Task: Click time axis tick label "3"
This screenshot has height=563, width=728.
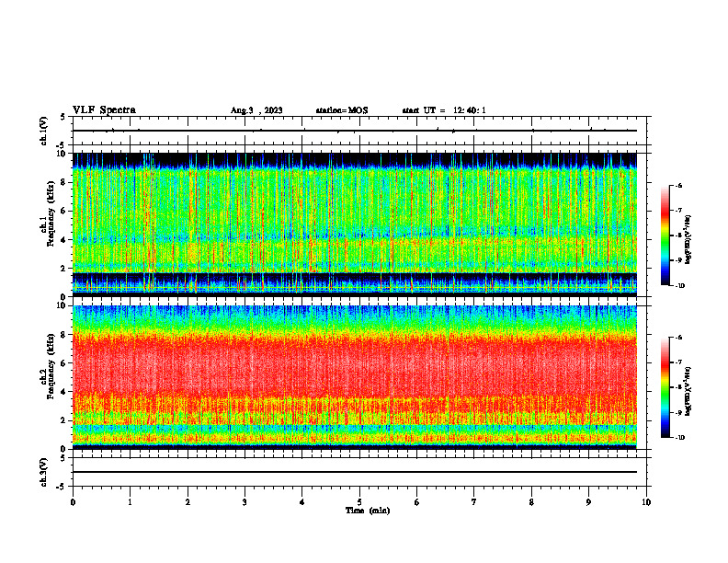Action: click(245, 502)
